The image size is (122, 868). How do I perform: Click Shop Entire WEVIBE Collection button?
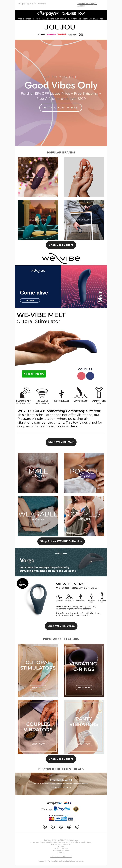[61, 541]
